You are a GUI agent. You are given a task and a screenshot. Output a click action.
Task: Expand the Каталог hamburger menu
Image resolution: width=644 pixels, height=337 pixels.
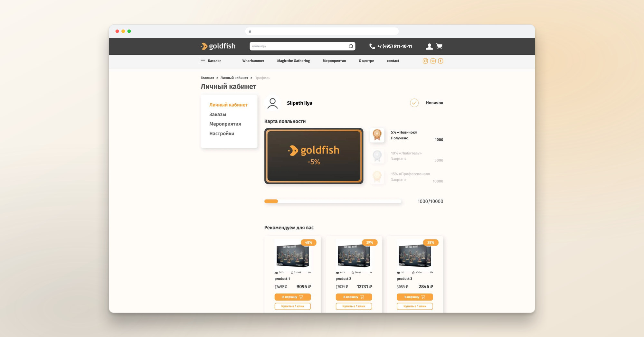[203, 61]
